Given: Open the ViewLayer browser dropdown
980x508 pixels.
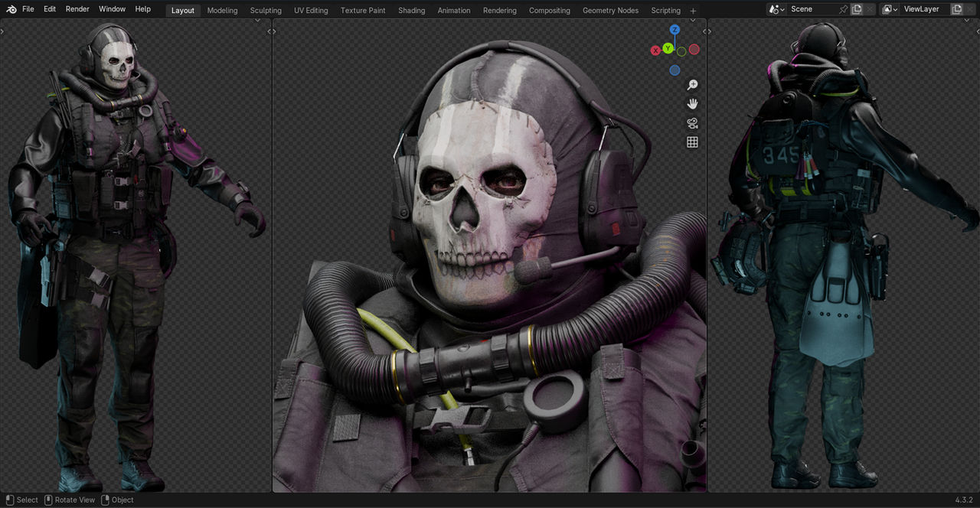Looking at the screenshot, I should click(x=889, y=9).
